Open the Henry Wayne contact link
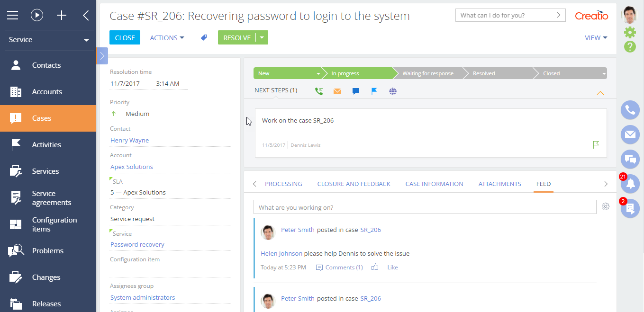Image resolution: width=644 pixels, height=312 pixels. pos(129,140)
